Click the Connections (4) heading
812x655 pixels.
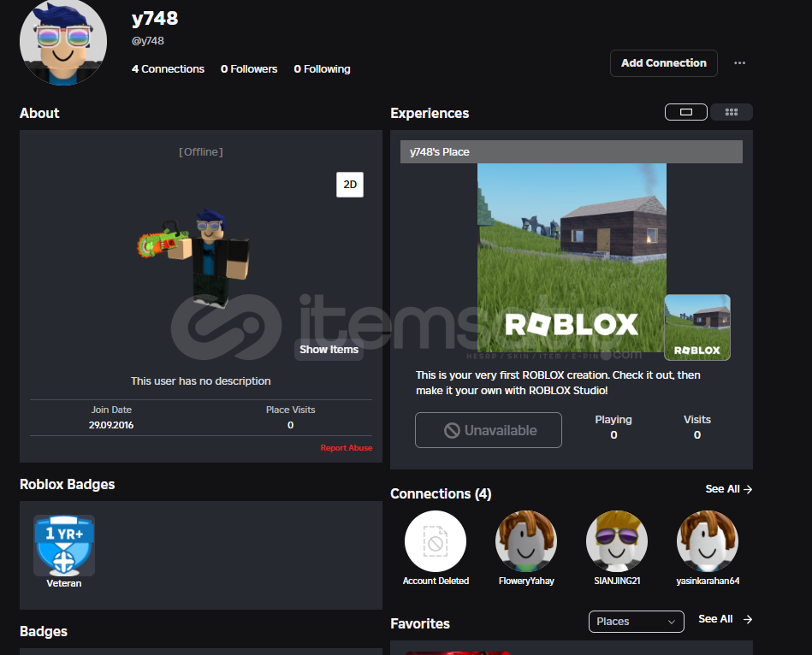click(x=441, y=493)
